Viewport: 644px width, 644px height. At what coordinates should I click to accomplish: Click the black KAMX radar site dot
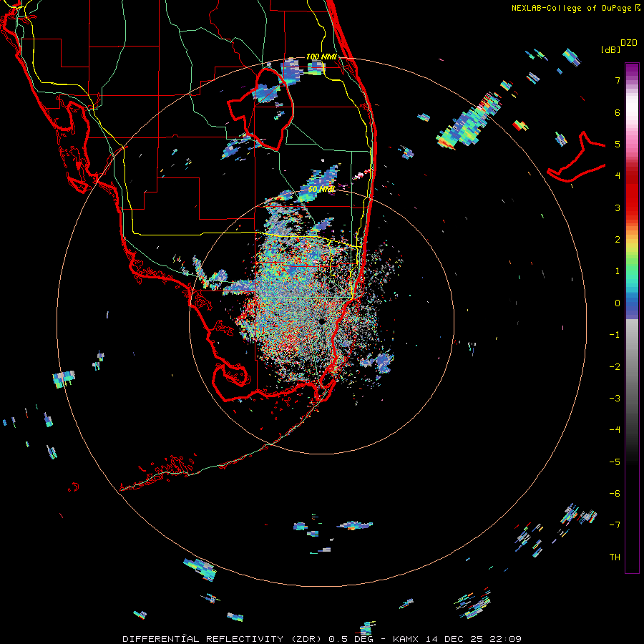321,321
